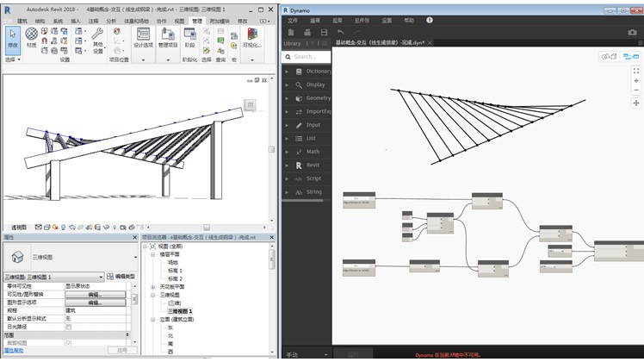The width and height of the screenshot is (644, 362).
Task: Select the 修改 (Modify) arrow tool in Revit
Action: coord(13,39)
